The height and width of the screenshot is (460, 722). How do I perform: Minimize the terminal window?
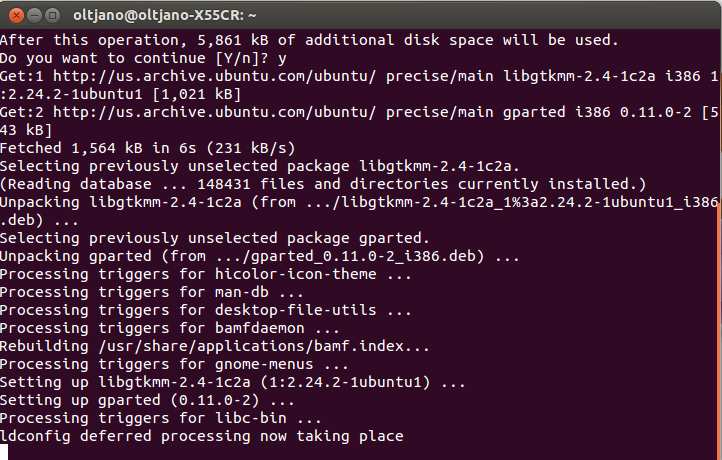click(32, 15)
